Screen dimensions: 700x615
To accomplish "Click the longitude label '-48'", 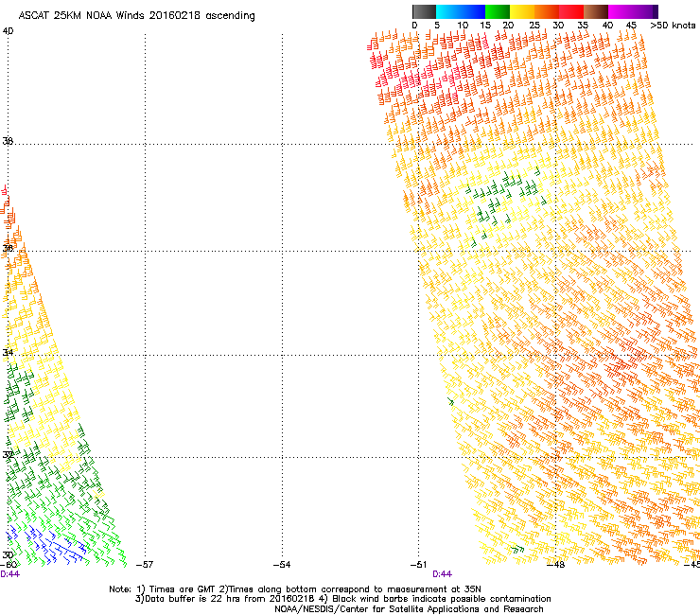I will click(x=556, y=565).
